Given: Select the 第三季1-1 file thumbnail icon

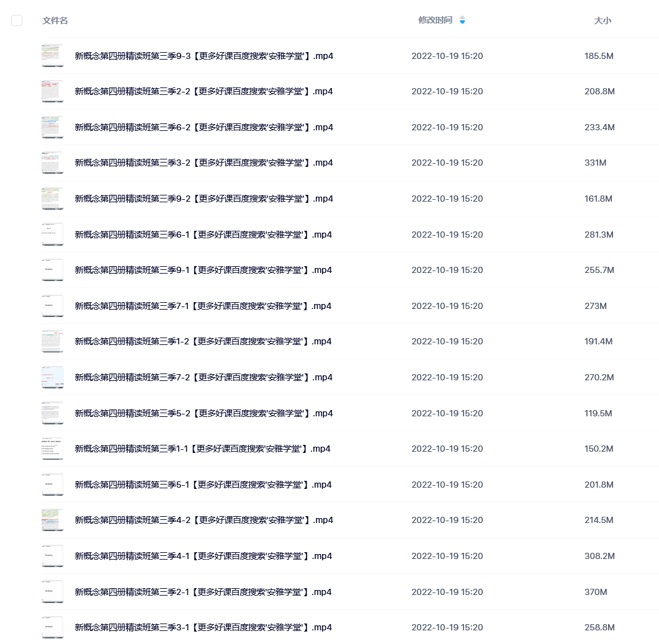Looking at the screenshot, I should tap(53, 449).
